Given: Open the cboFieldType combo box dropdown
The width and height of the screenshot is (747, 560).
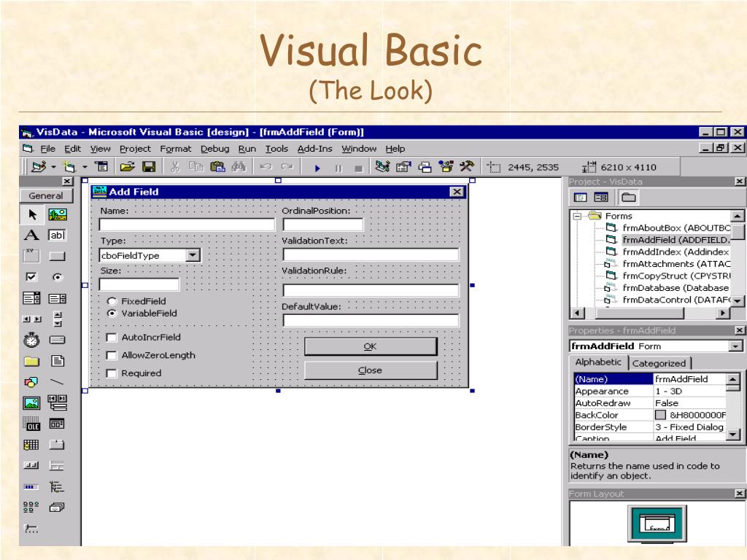Looking at the screenshot, I should click(193, 255).
